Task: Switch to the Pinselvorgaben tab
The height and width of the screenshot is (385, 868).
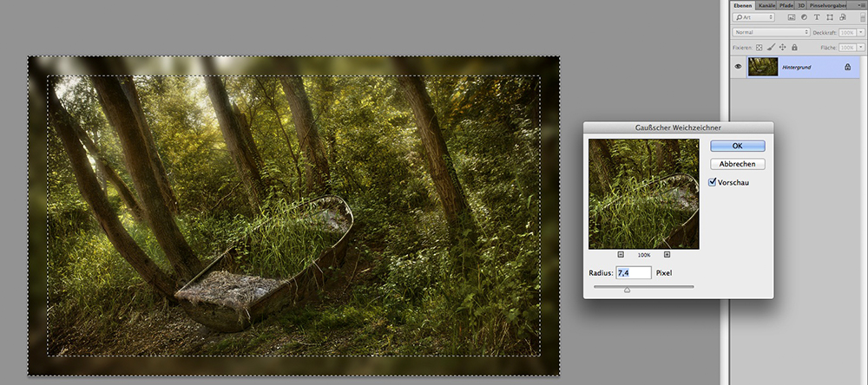Action: 826,5
